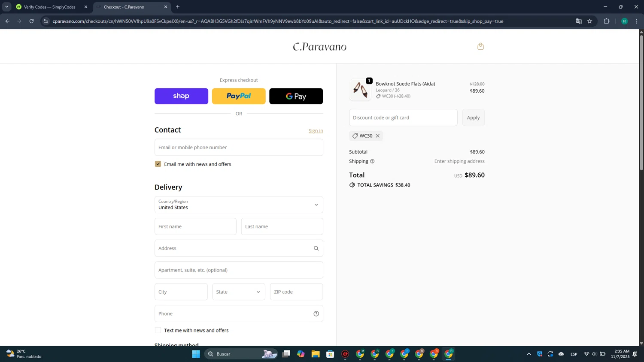Open the State dropdown
Screen dimensions: 644x362
(239, 292)
